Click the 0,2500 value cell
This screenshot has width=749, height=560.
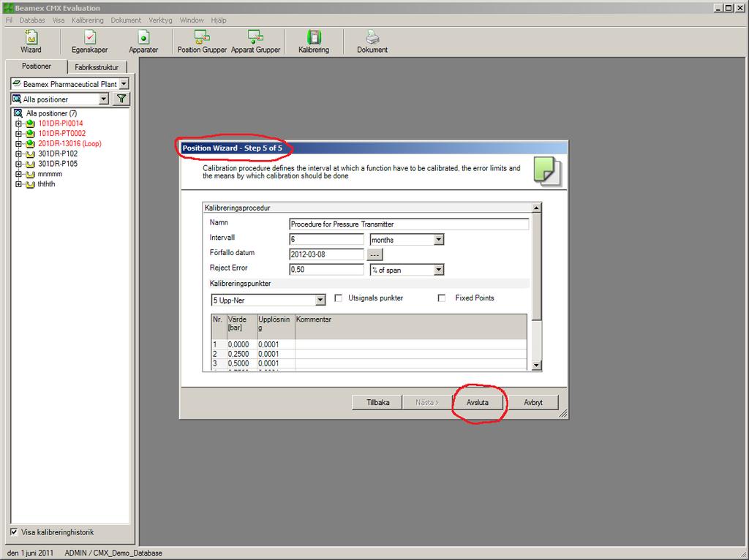(x=241, y=354)
